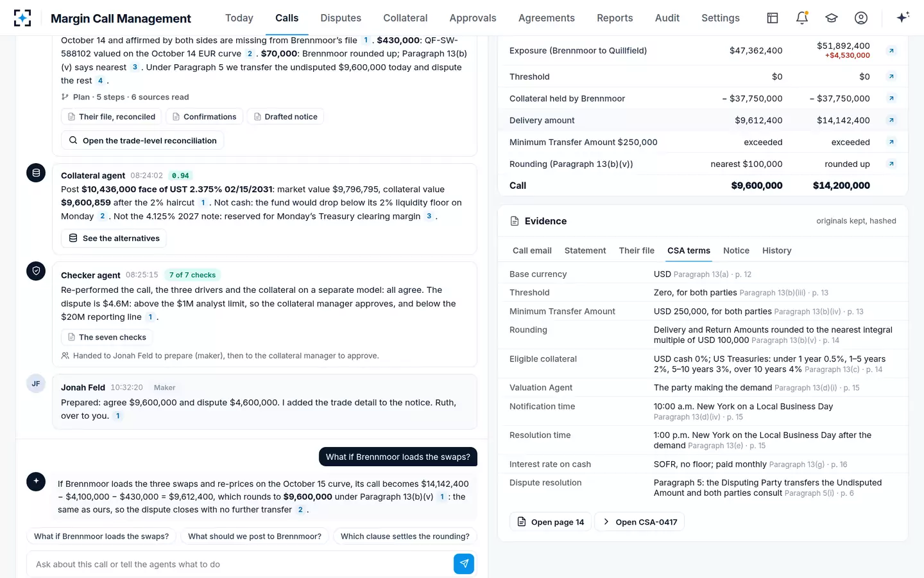Screen dimensions: 924x578
Task: Select the Call email evidence tab
Action: point(532,250)
